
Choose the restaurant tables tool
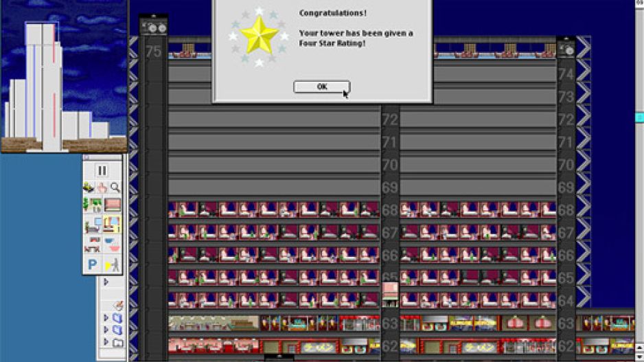tap(93, 245)
